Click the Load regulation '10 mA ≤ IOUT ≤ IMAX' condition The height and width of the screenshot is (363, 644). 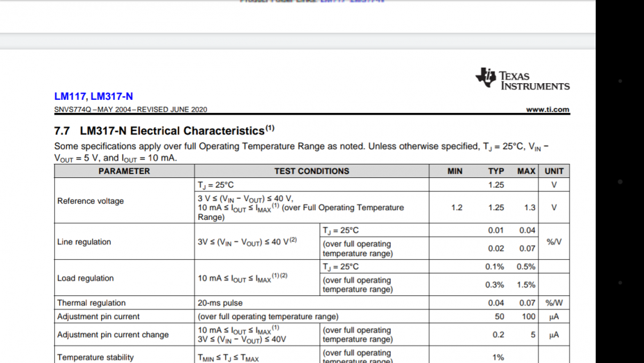(242, 279)
